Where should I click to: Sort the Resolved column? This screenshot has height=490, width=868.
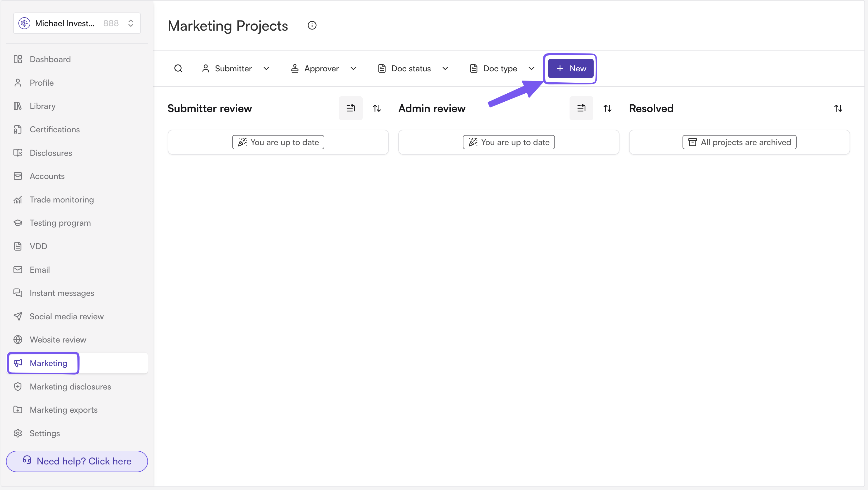(838, 108)
